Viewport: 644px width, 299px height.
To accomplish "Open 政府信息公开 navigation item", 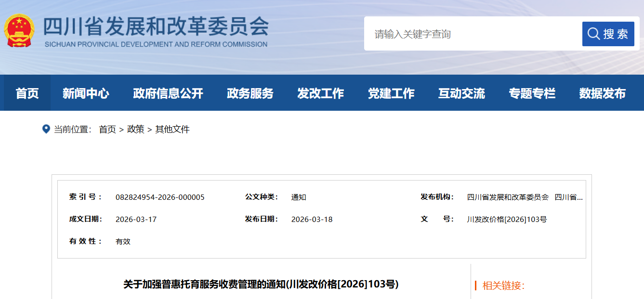I will pyautogui.click(x=168, y=93).
